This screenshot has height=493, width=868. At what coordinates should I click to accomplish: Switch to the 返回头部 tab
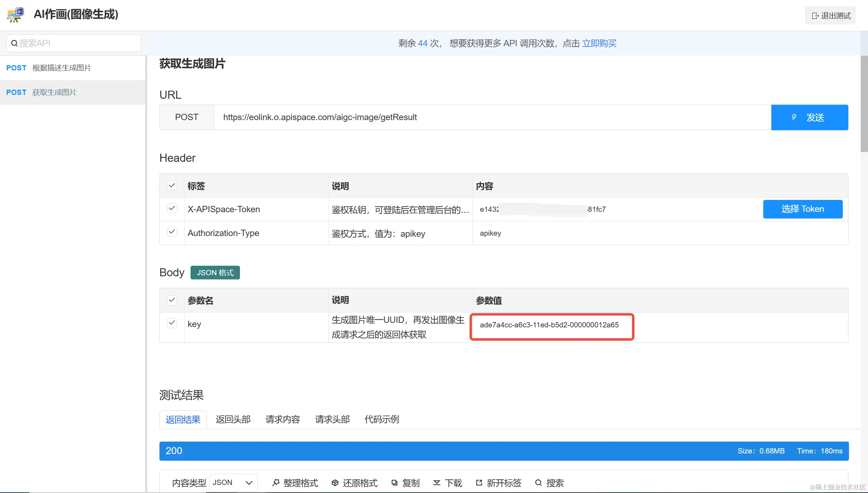pyautogui.click(x=233, y=419)
